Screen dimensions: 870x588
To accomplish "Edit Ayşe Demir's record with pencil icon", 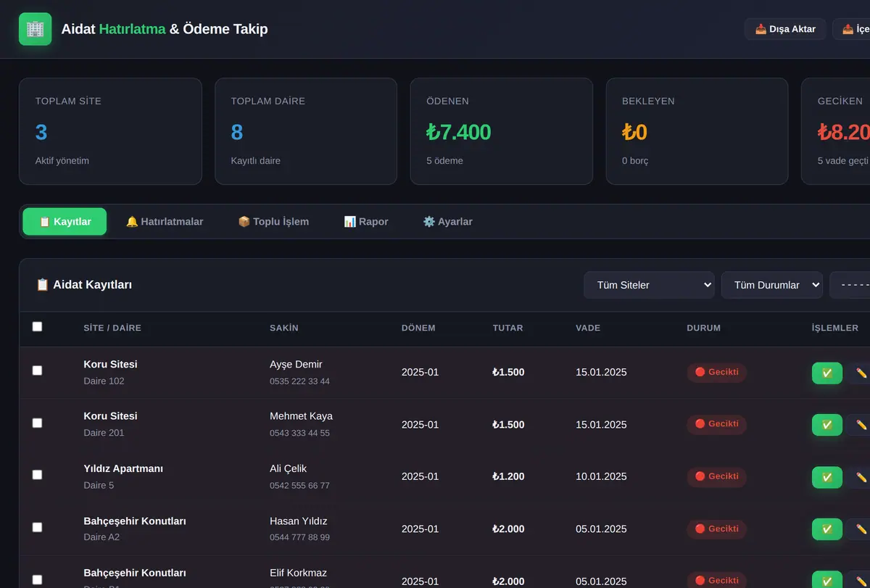I will coord(860,373).
